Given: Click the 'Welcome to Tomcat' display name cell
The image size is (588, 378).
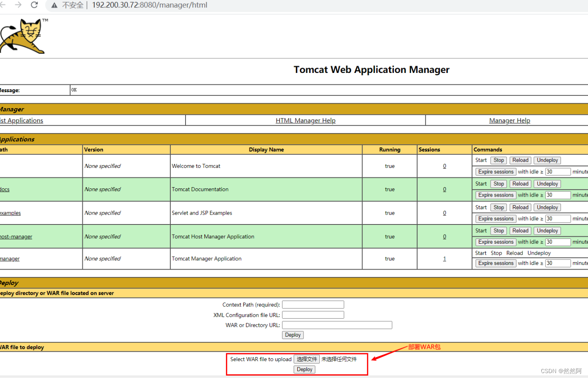Looking at the screenshot, I should click(266, 166).
